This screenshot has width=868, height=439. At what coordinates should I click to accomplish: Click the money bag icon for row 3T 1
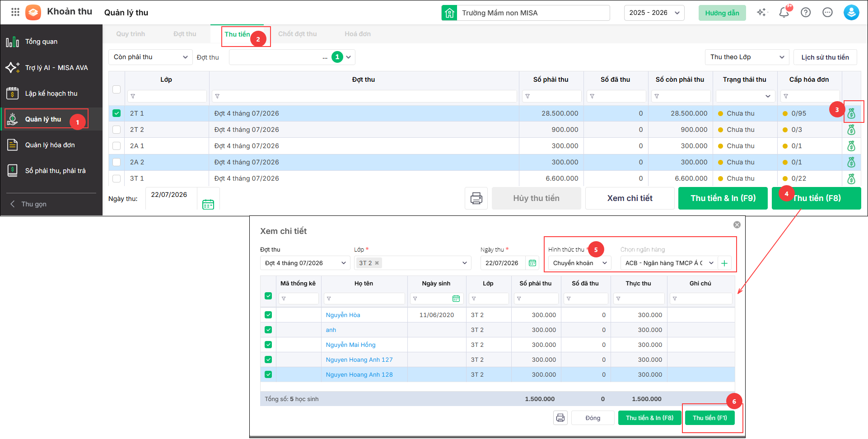[x=851, y=178]
